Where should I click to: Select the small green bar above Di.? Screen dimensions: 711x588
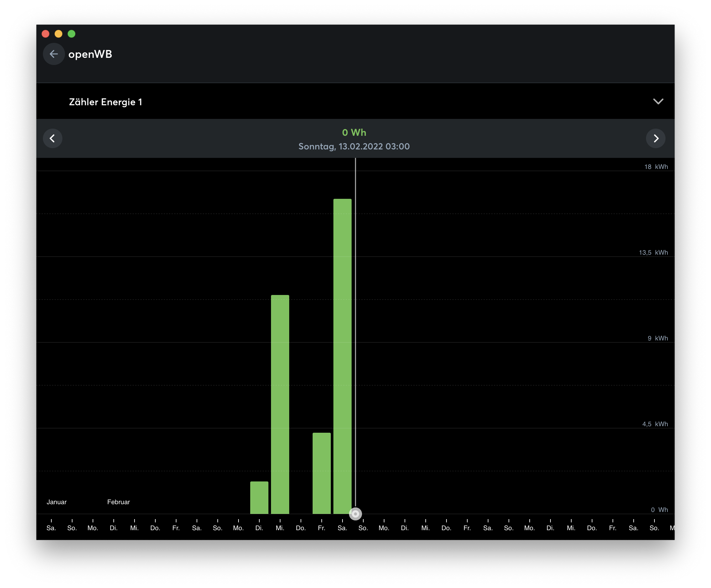tap(259, 497)
